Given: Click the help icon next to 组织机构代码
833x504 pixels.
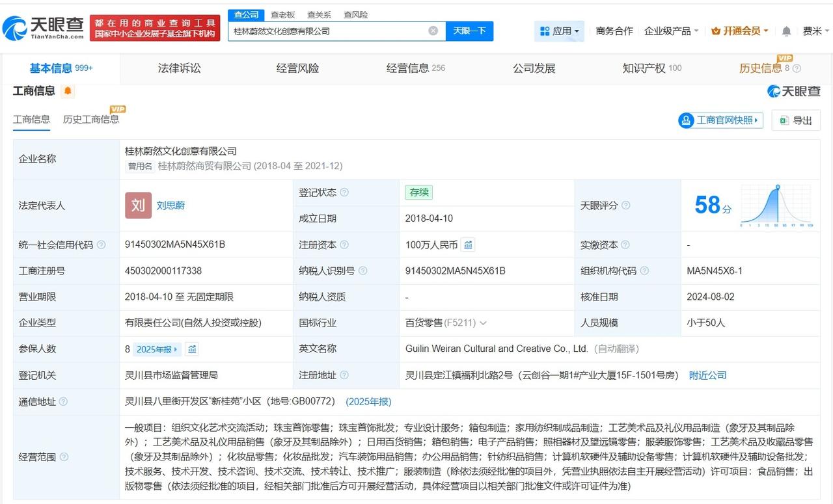Looking at the screenshot, I should point(644,271).
